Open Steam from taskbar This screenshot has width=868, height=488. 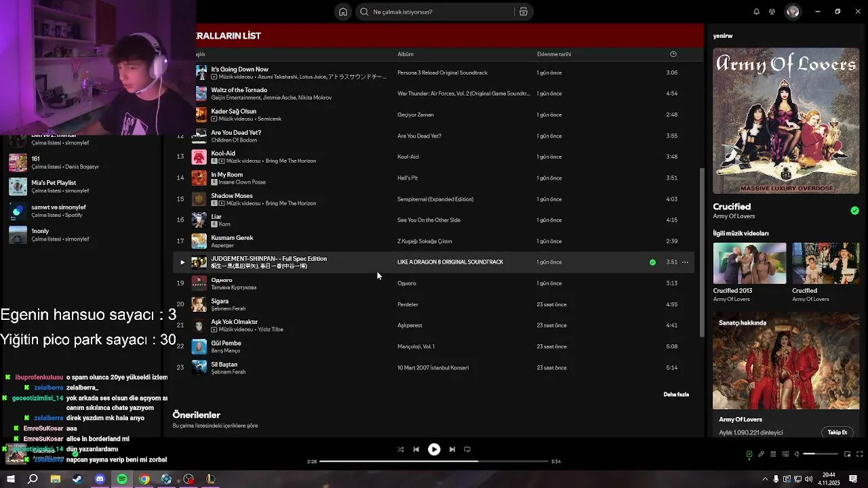click(x=78, y=479)
